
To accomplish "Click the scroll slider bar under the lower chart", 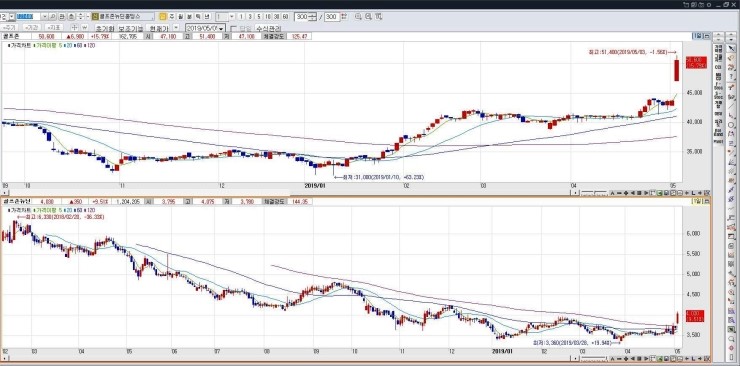I will [x=594, y=358].
